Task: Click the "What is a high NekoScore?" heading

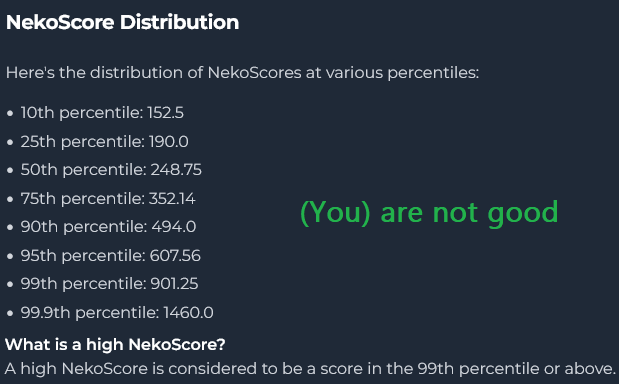Action: (x=115, y=345)
